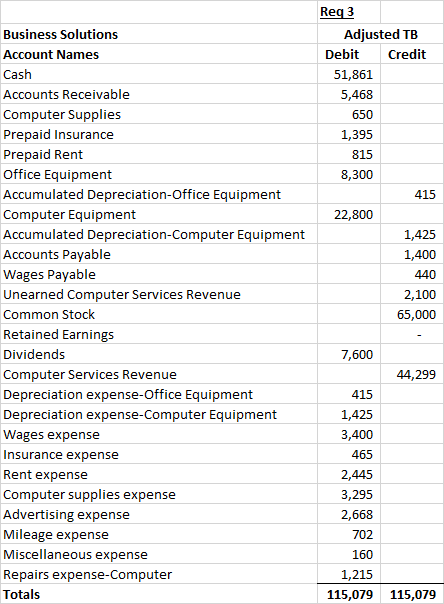Click the 'Dividends' label
Screen dimensions: 444x604
[x=34, y=355]
